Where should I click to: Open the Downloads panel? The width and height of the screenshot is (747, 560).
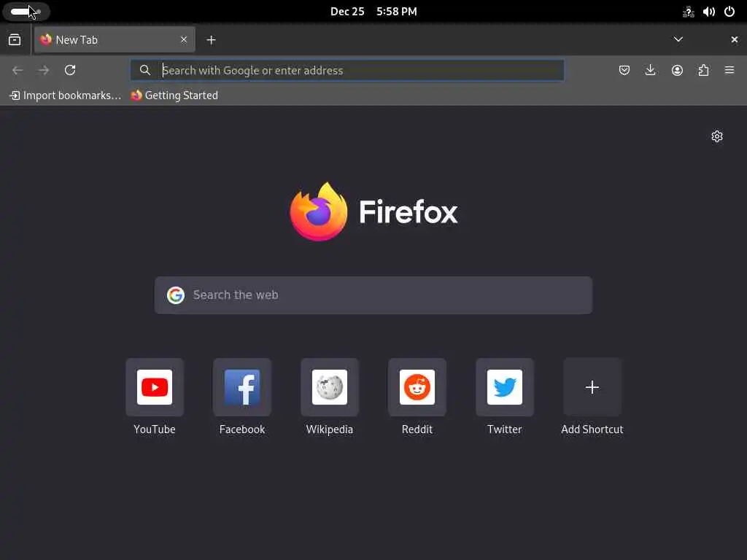(650, 71)
